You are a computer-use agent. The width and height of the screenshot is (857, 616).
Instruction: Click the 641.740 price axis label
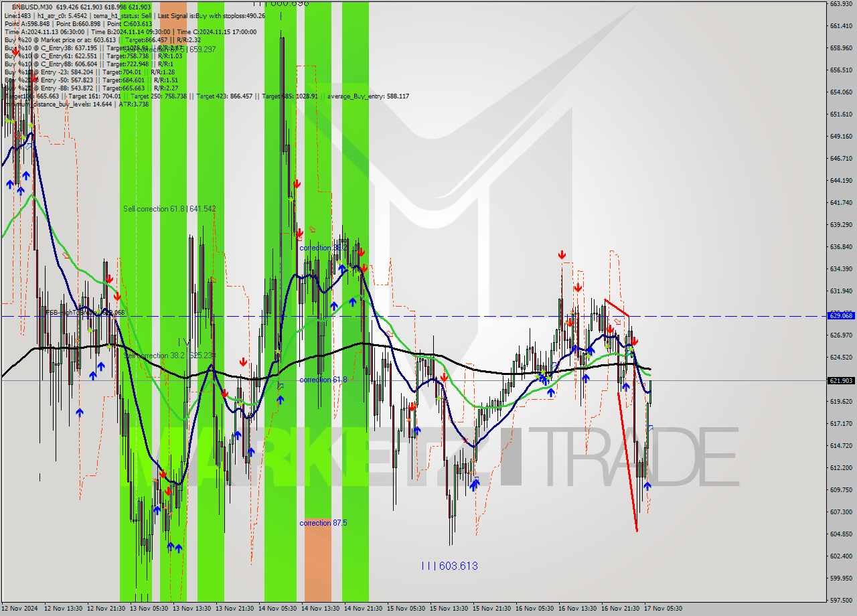(840, 202)
